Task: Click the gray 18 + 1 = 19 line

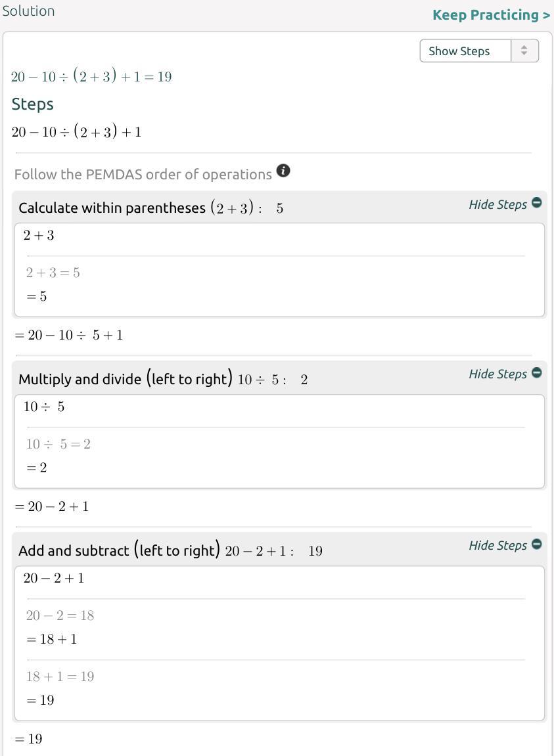Action: click(x=60, y=677)
